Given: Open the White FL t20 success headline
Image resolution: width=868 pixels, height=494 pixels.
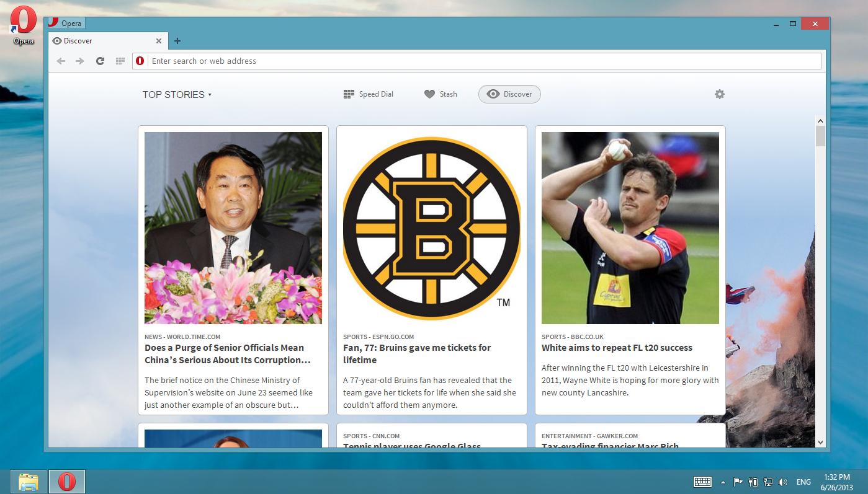Looking at the screenshot, I should point(617,348).
